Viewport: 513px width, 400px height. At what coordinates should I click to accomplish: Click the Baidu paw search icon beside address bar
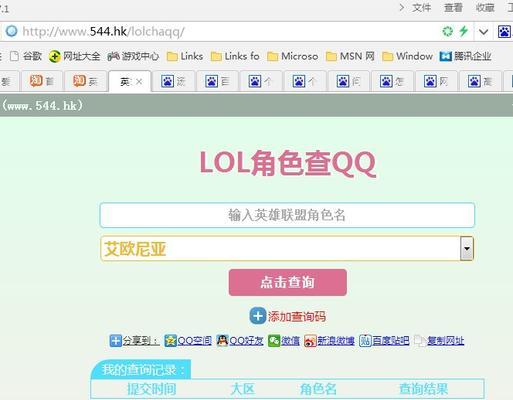point(504,32)
